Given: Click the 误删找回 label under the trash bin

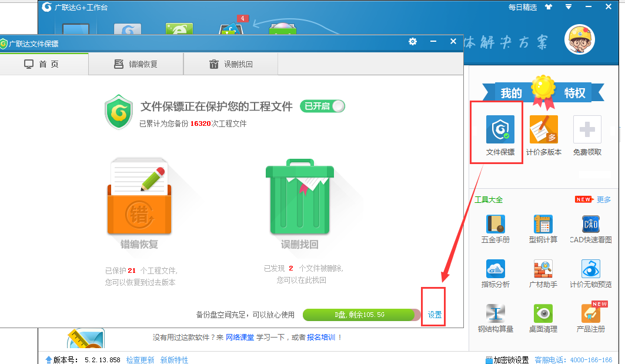Looking at the screenshot, I should click(x=300, y=245).
